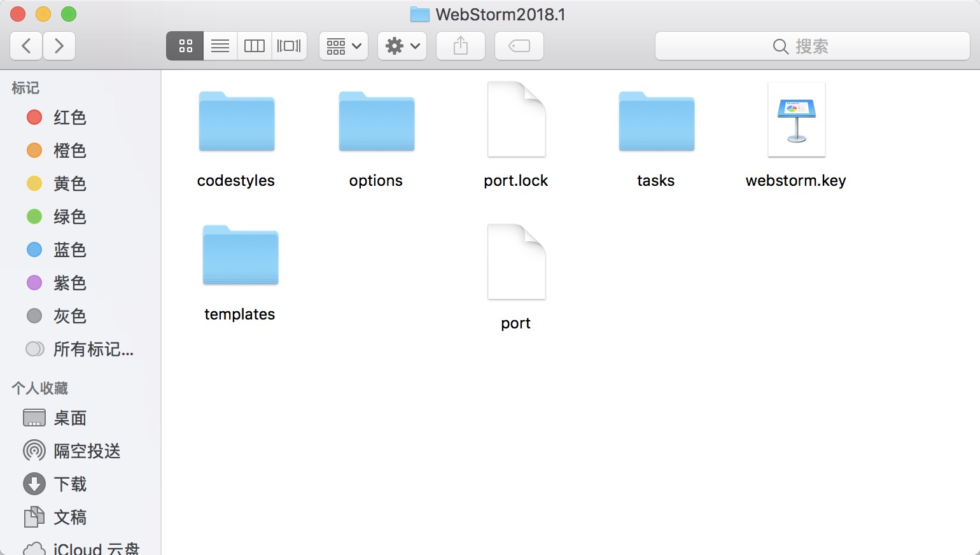Switch to column view
Image resolution: width=980 pixels, height=555 pixels.
255,46
